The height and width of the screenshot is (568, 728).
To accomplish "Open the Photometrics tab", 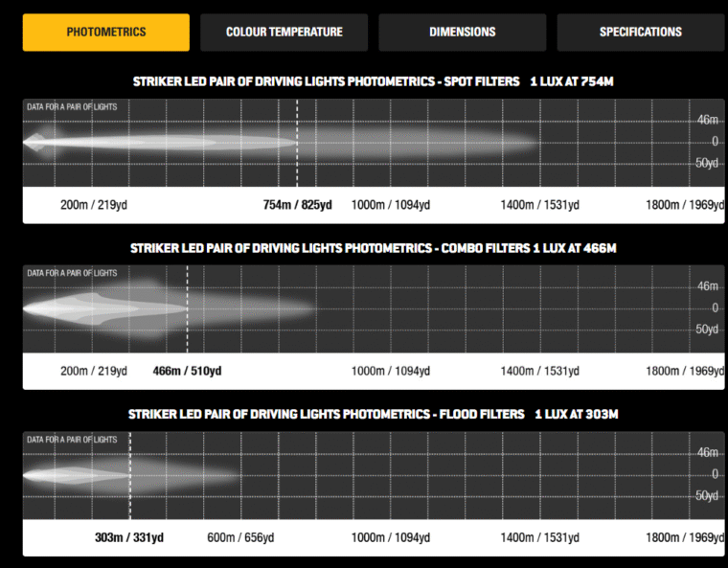I will pos(106,32).
